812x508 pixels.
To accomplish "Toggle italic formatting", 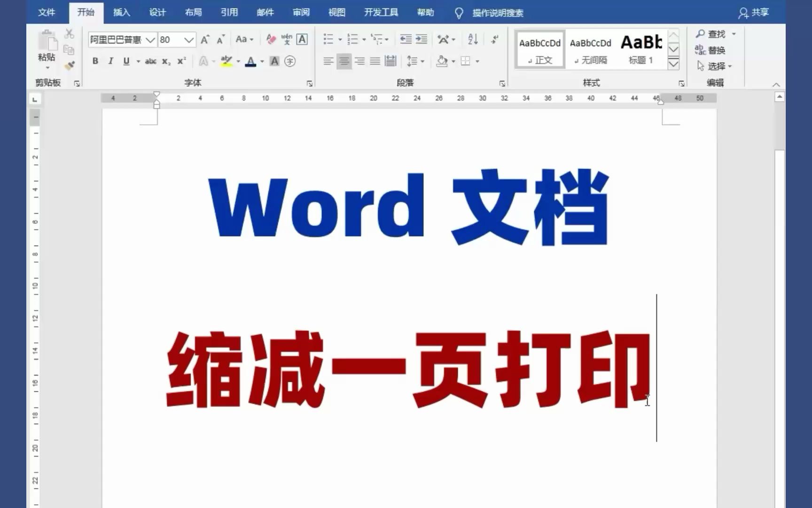I will (111, 61).
